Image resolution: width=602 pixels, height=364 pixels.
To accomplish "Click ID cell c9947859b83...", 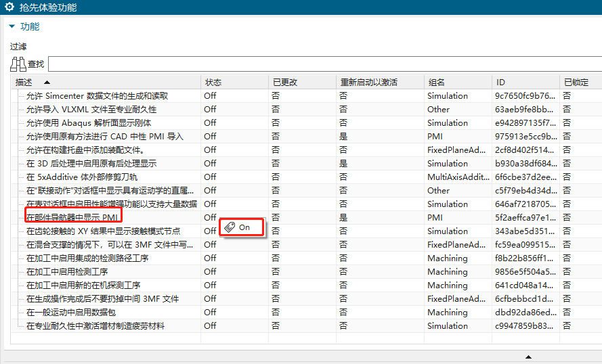I will point(524,325).
